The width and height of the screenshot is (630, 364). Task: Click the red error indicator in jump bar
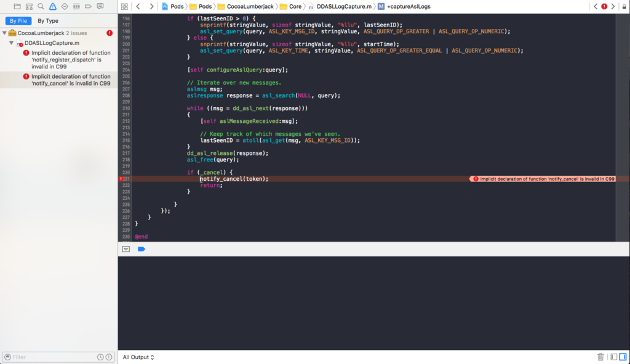604,6
